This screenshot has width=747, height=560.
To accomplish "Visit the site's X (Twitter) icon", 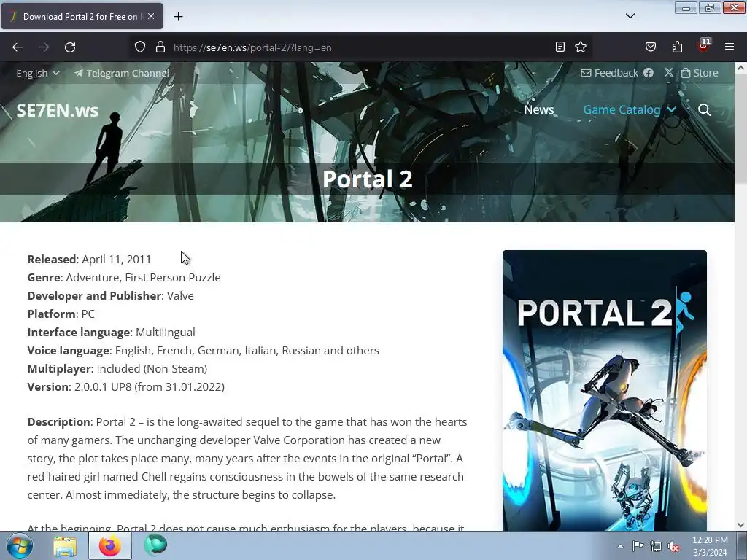I will 669,72.
